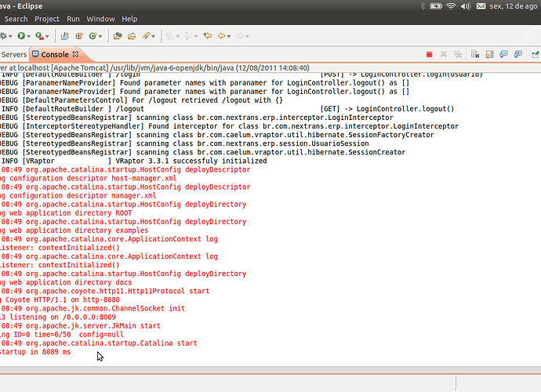The height and width of the screenshot is (392, 541).
Task: Toggle Show Console on Standard Error
Action: pos(518,55)
